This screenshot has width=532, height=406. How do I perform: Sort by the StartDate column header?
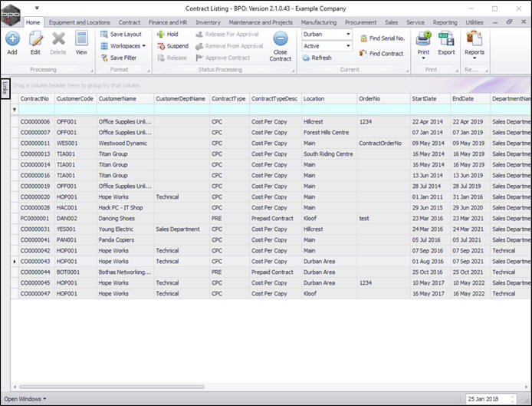[430, 99]
